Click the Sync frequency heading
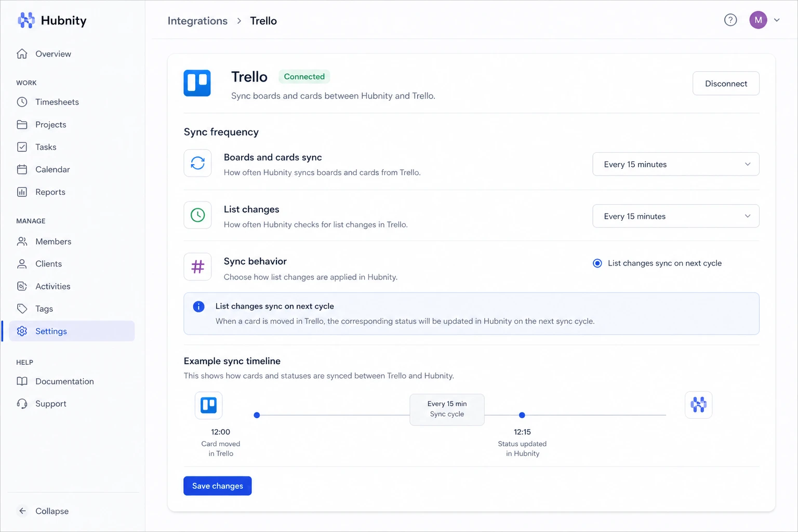798x532 pixels. pyautogui.click(x=221, y=132)
